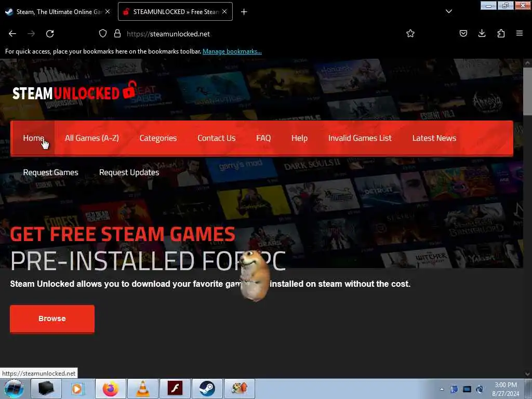Click the power or sync tray icon
This screenshot has height=399, width=532.
480,389
